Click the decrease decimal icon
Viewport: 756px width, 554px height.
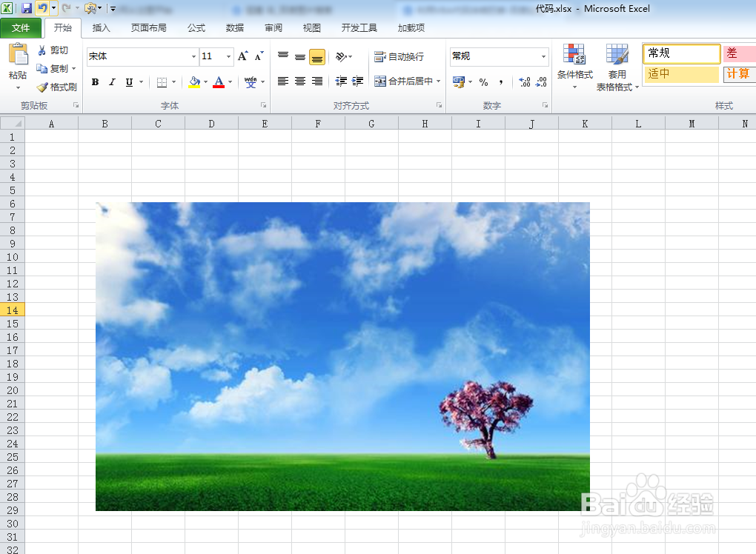[x=542, y=82]
